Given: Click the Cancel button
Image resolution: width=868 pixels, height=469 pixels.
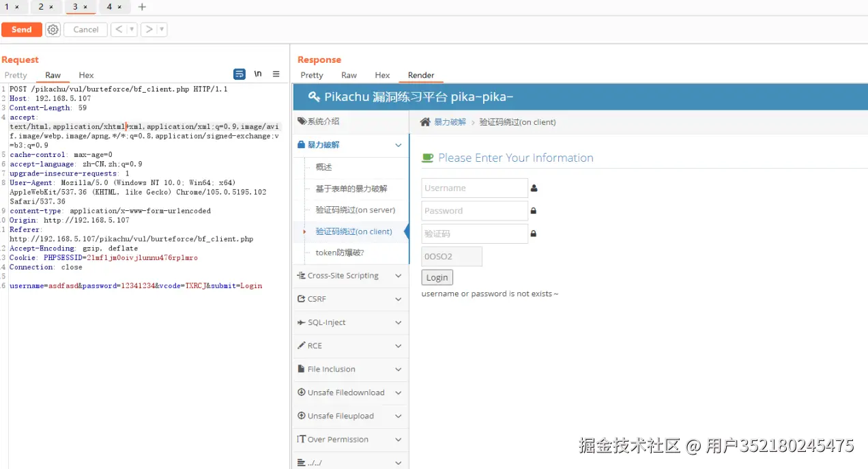Looking at the screenshot, I should [x=86, y=29].
